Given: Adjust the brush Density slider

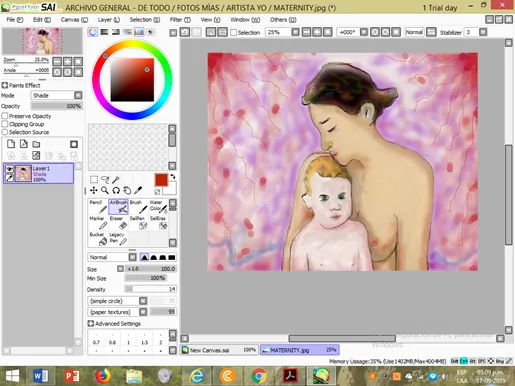Looking at the screenshot, I should click(x=150, y=289).
